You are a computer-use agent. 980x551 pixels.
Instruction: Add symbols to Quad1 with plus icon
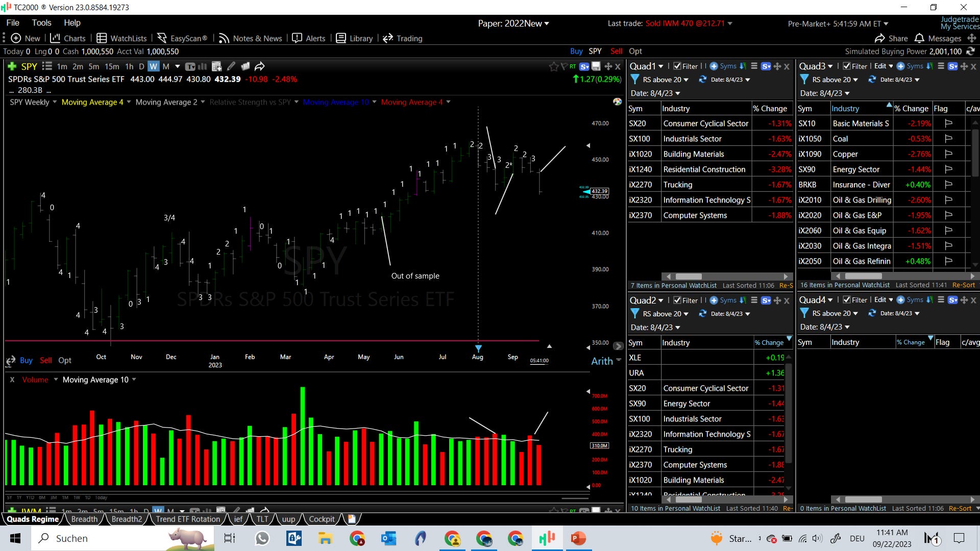tap(714, 66)
